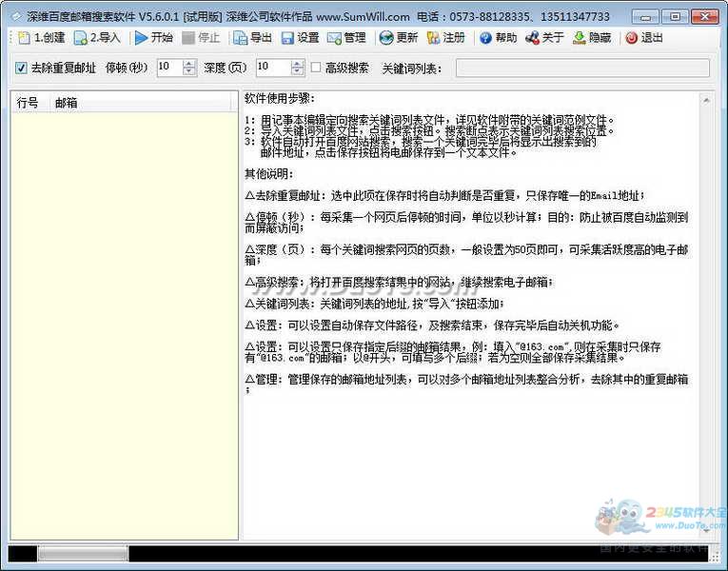The width and height of the screenshot is (728, 571).
Task: Click the app icon in title bar
Action: click(16, 17)
